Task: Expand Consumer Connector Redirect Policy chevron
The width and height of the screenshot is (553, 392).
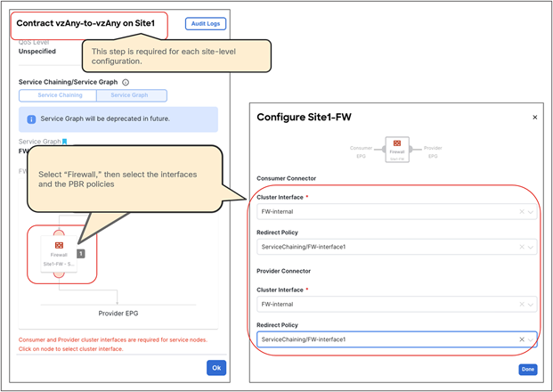Action: [x=531, y=248]
